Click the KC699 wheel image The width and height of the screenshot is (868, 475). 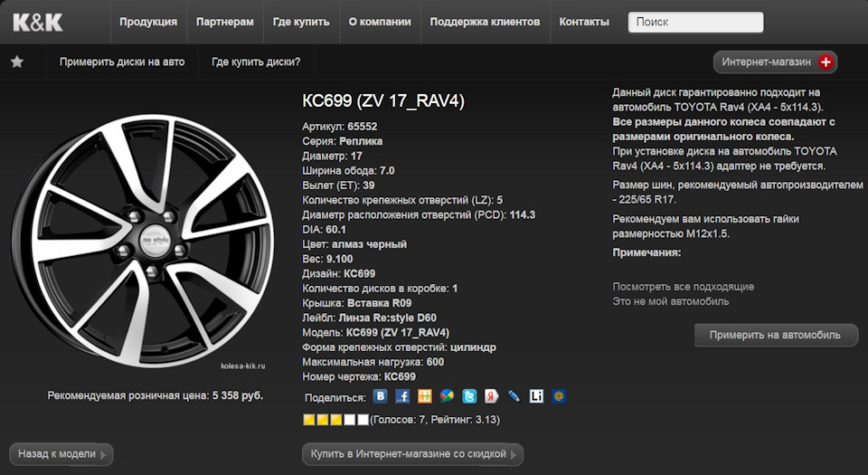143,242
